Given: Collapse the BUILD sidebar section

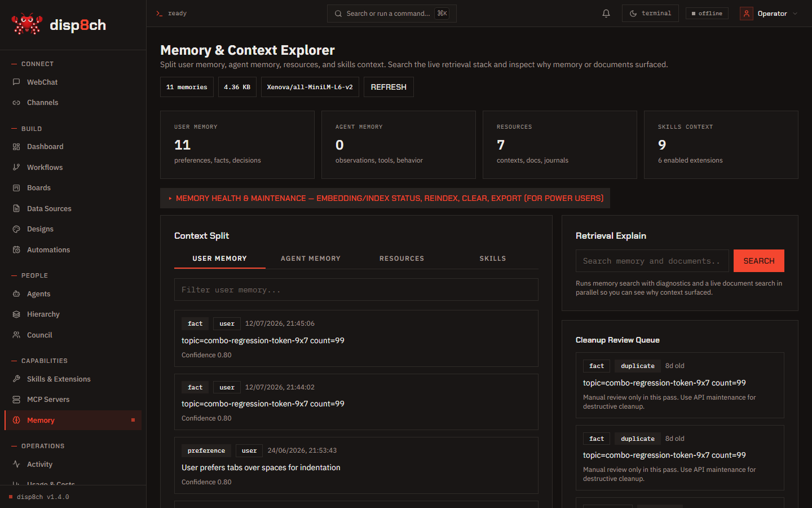Looking at the screenshot, I should (x=27, y=129).
